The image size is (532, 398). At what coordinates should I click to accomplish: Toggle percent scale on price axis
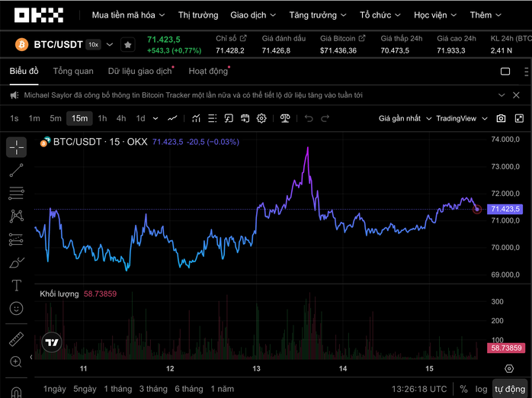pos(463,389)
